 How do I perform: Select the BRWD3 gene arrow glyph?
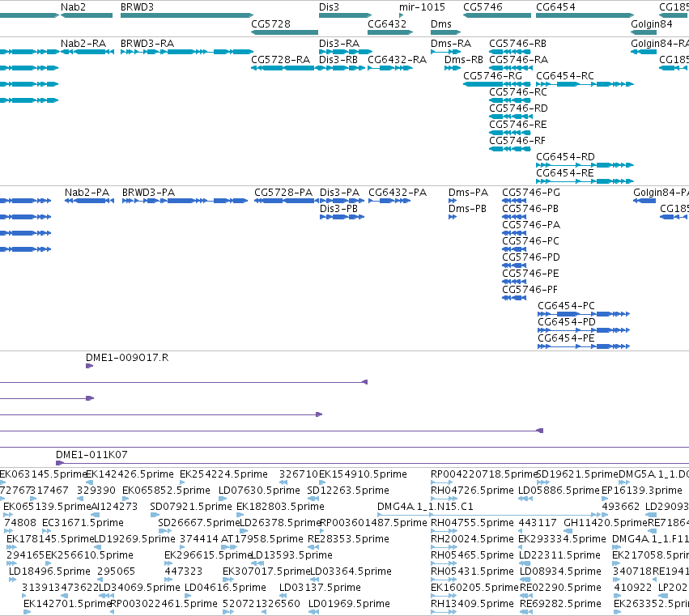coord(187,15)
